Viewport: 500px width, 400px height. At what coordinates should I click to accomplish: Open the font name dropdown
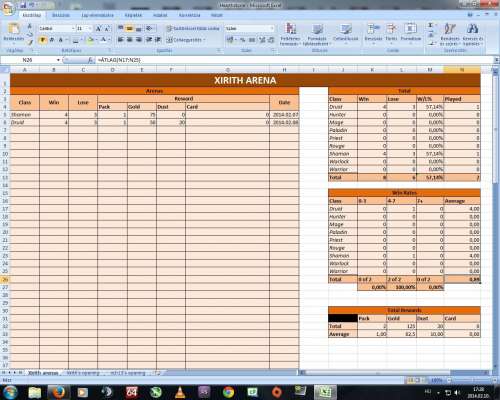[73, 29]
